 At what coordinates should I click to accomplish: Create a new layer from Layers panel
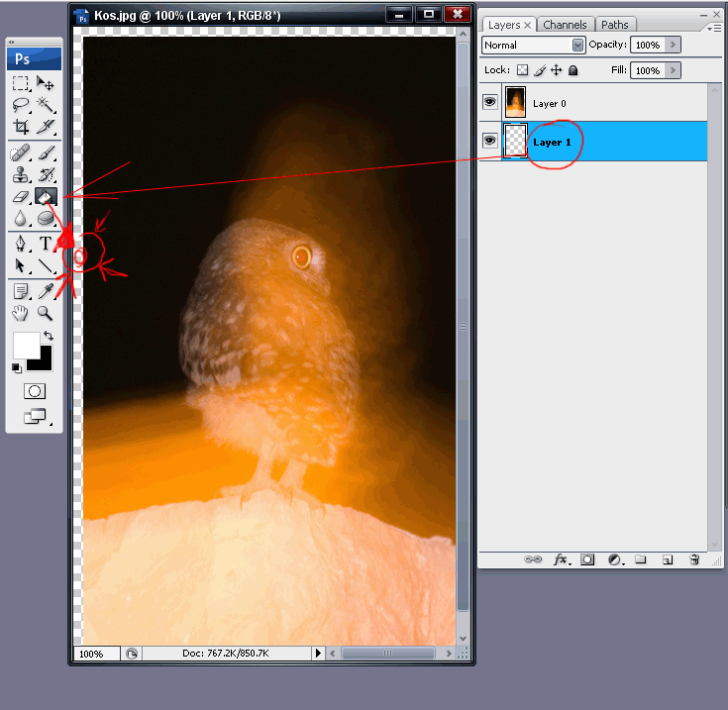(x=668, y=559)
